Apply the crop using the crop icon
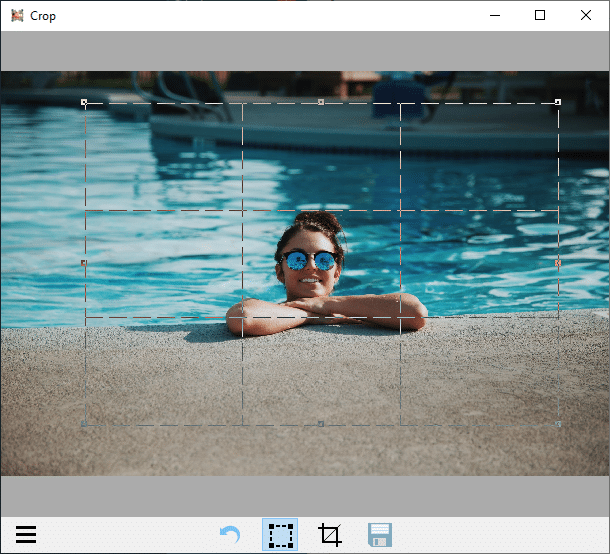 click(329, 535)
